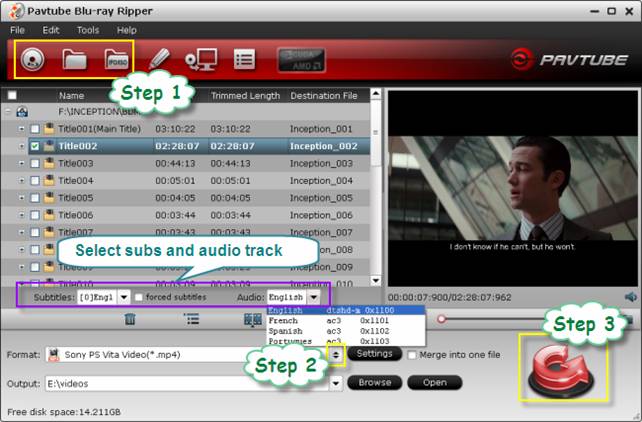Viewport: 642px width, 422px height.
Task: Click the Title004 clip icon
Action: (x=49, y=180)
